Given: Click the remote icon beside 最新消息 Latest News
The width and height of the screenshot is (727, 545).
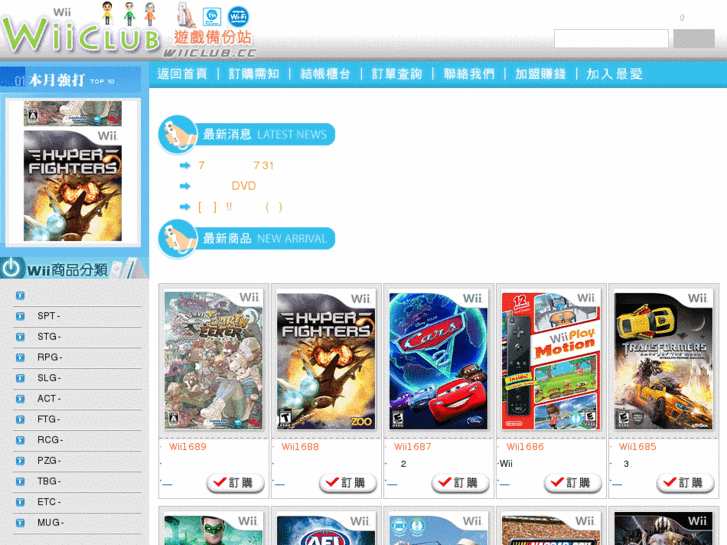Looking at the screenshot, I should pos(177,135).
